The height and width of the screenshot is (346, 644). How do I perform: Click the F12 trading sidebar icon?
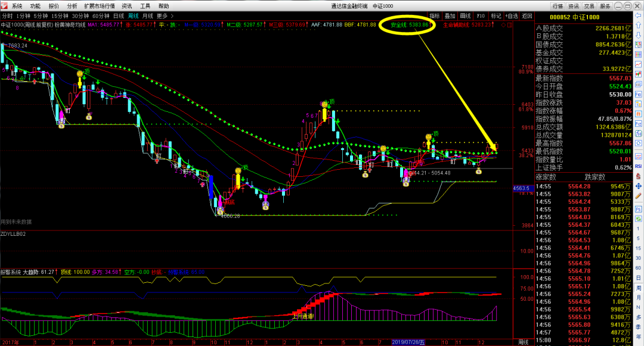pos(638,123)
